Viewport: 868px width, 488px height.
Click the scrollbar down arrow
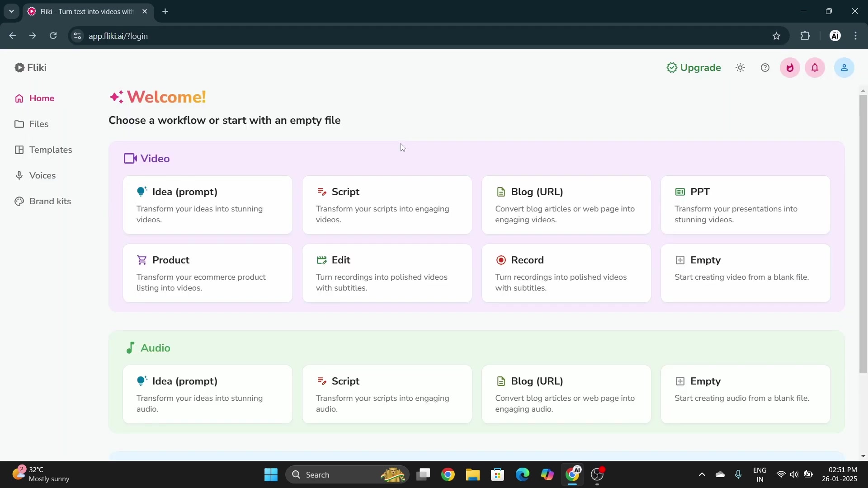863,456
